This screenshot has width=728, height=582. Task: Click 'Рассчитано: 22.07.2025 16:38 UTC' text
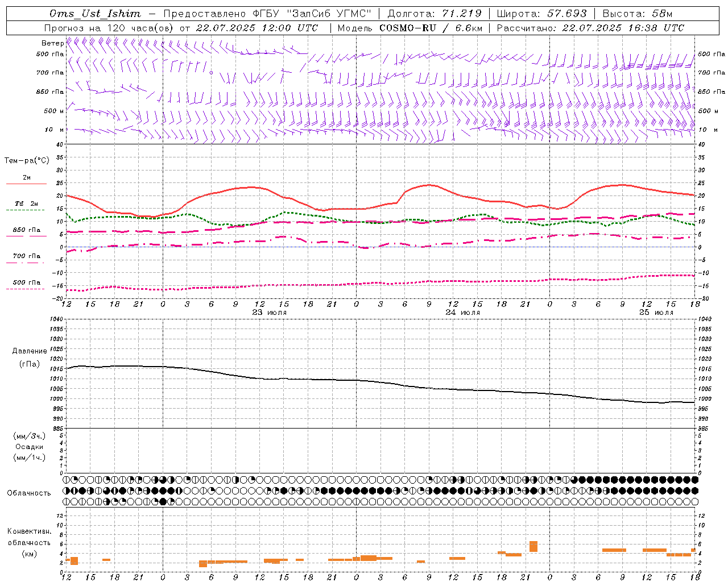click(x=590, y=28)
